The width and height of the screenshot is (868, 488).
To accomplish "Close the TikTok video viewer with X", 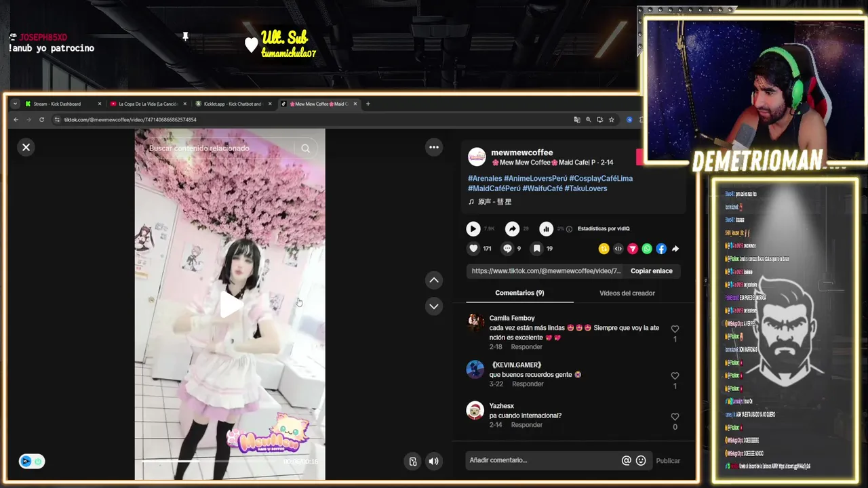I will (26, 147).
